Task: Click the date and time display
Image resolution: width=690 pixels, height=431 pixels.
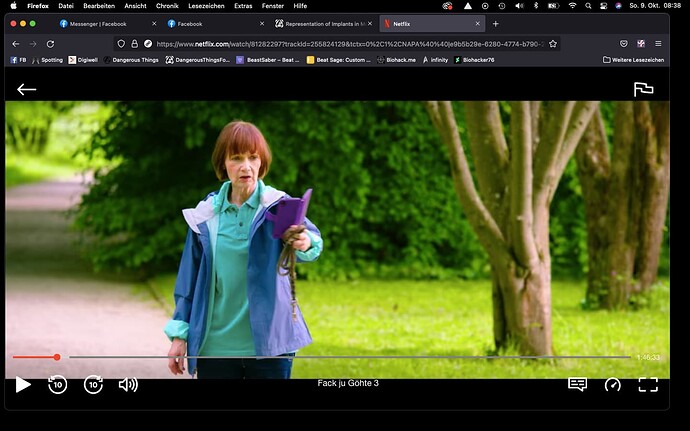Action: [655, 6]
